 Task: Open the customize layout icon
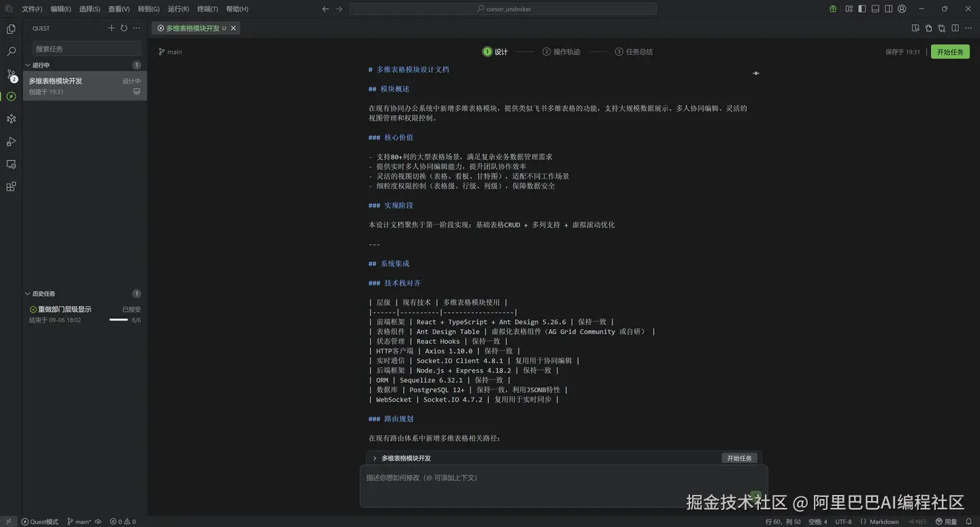click(x=849, y=9)
